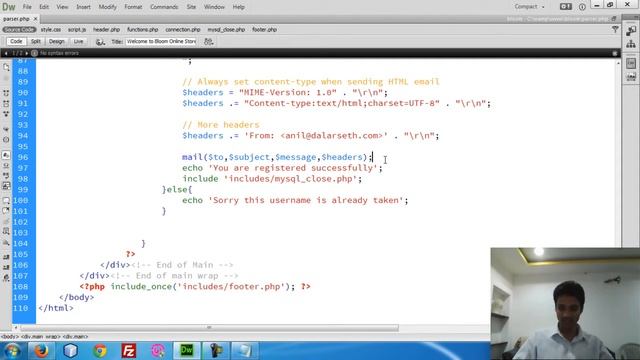Click the previous message arrow in info bar
The image size is (640, 360).
pos(6,53)
